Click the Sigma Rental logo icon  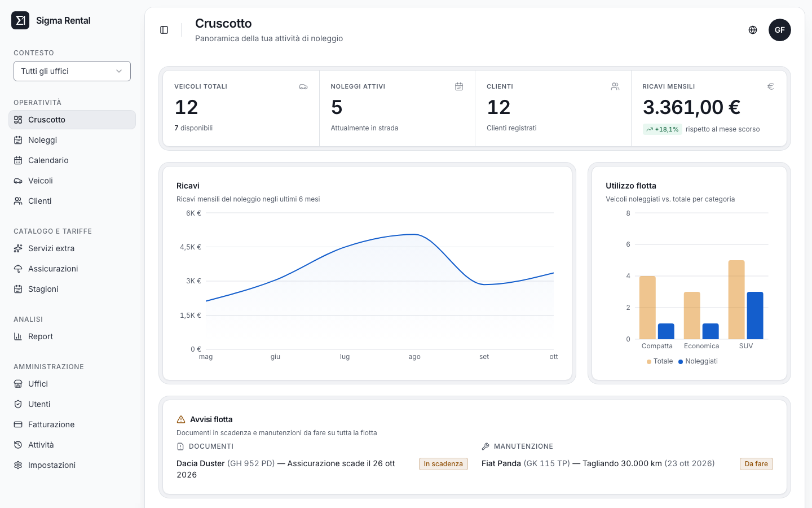click(20, 20)
